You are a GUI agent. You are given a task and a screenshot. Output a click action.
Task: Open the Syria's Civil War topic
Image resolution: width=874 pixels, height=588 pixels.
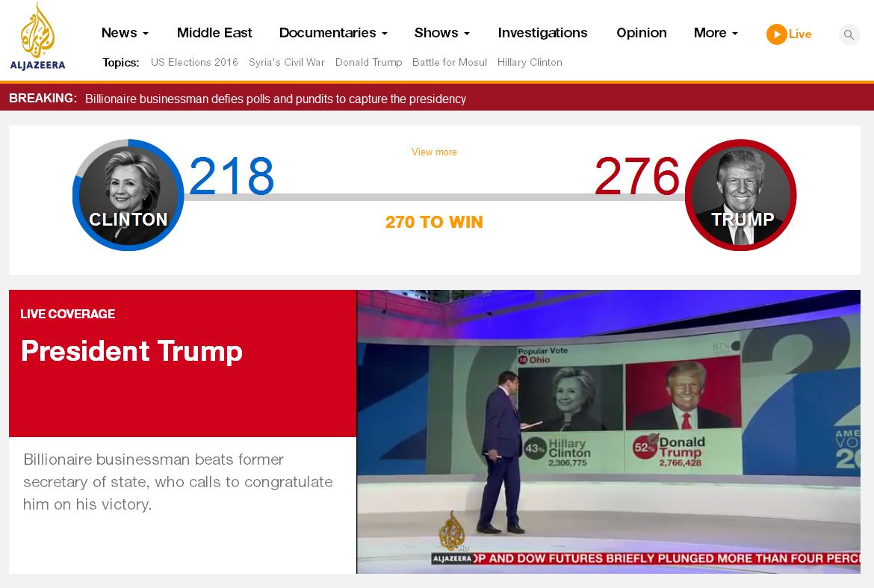coord(287,63)
